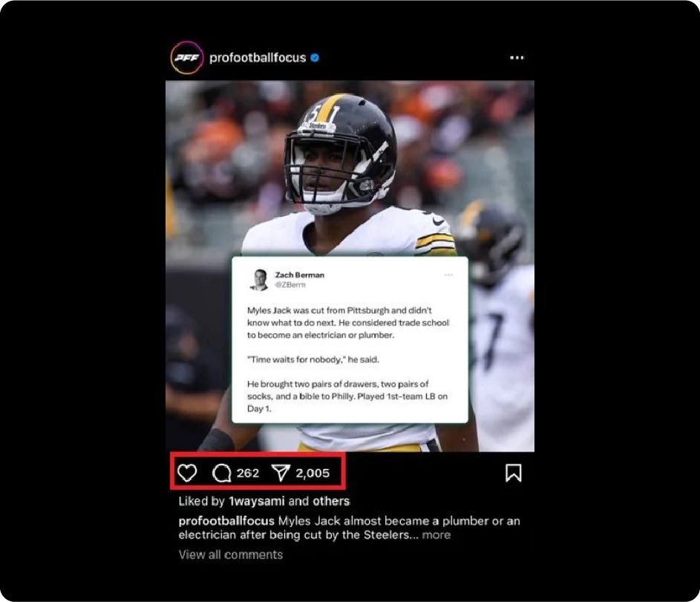Click the @ZBerm handle in tweet
Screen dimensions: 700x602
[x=290, y=285]
